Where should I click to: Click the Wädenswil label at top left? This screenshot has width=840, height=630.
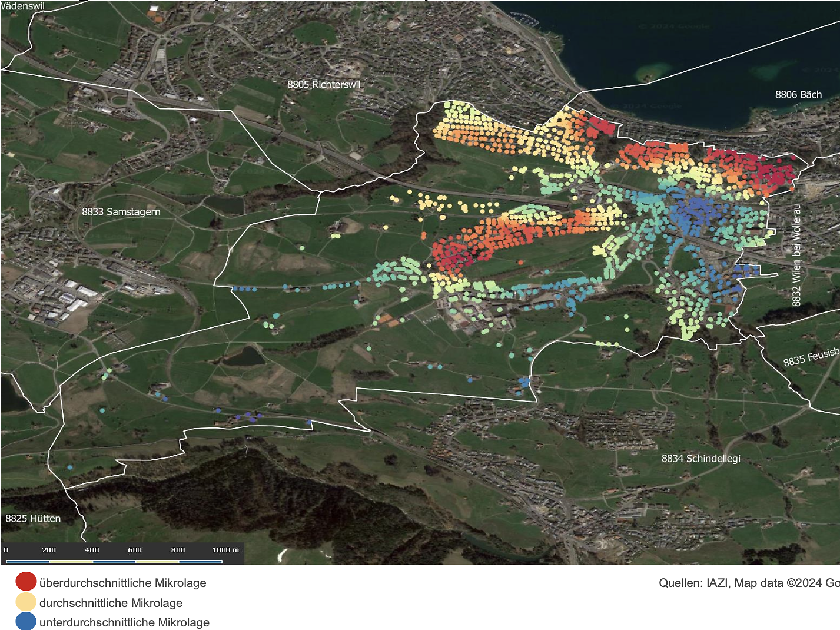(22, 6)
